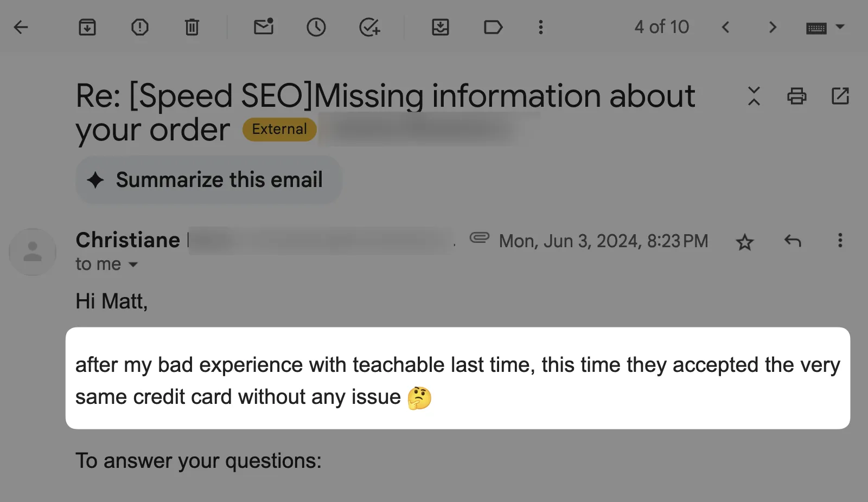Go back to inbox with arrow
This screenshot has height=502, width=868.
tap(21, 27)
